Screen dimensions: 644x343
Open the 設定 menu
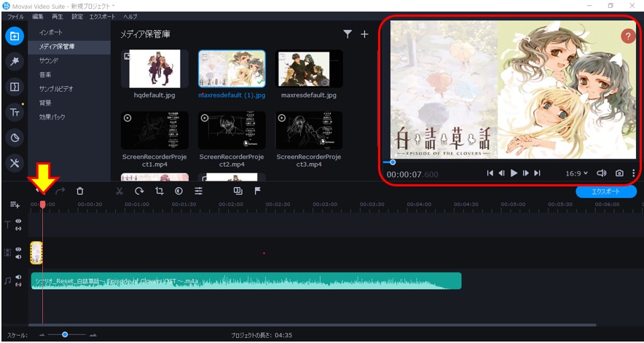pyautogui.click(x=77, y=17)
